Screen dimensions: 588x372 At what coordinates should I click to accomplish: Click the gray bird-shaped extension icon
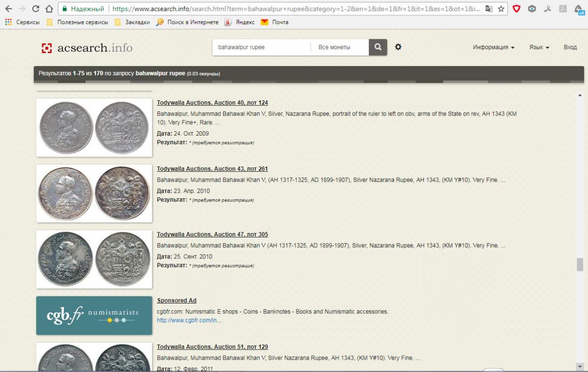548,9
